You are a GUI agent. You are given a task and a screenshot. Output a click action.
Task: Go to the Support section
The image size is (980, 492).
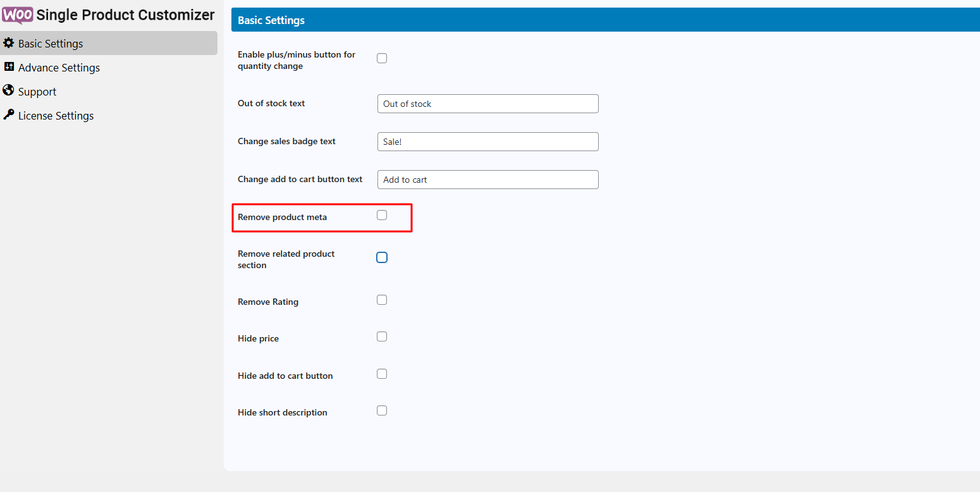[x=37, y=92]
